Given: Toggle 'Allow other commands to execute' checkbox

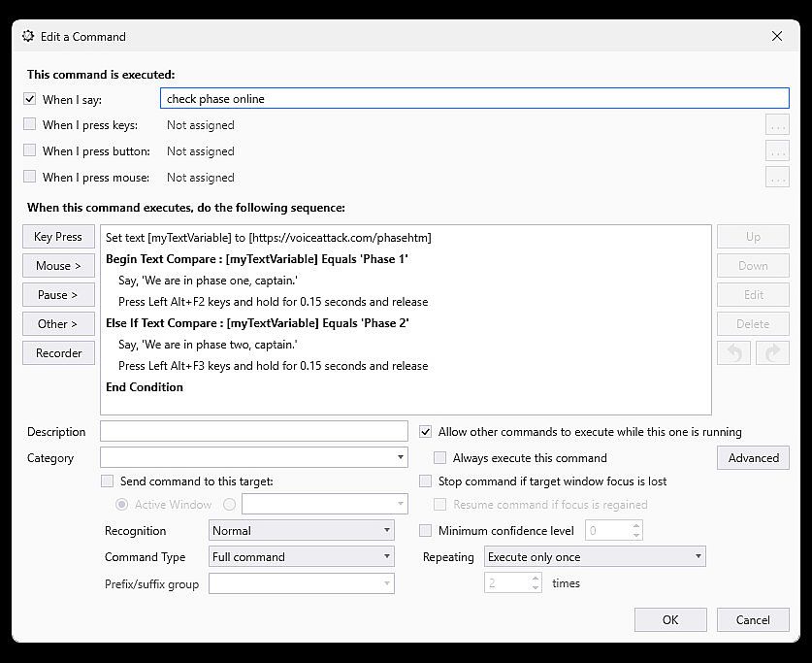Looking at the screenshot, I should (x=426, y=432).
